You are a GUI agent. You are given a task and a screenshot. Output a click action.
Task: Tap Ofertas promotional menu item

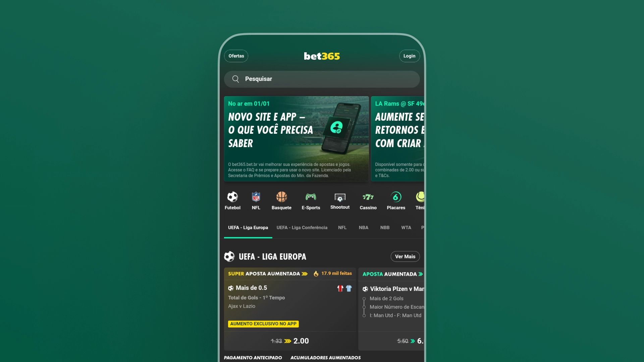[236, 56]
